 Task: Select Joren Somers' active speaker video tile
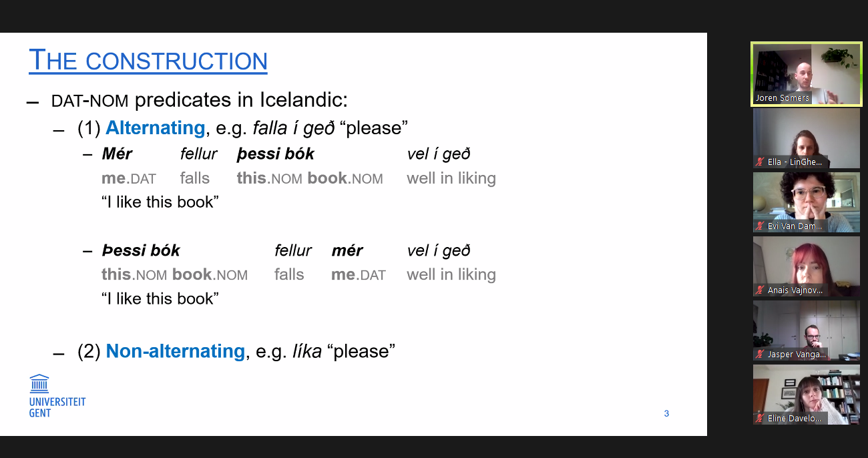pos(807,74)
